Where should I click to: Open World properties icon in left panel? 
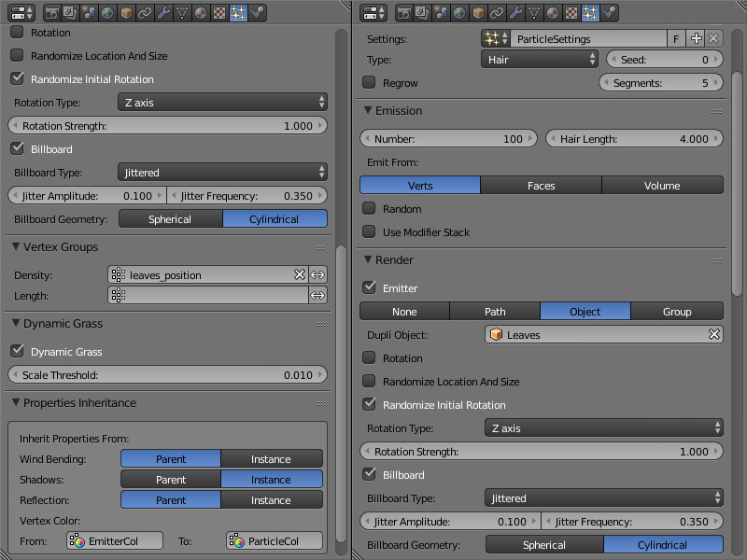(106, 13)
